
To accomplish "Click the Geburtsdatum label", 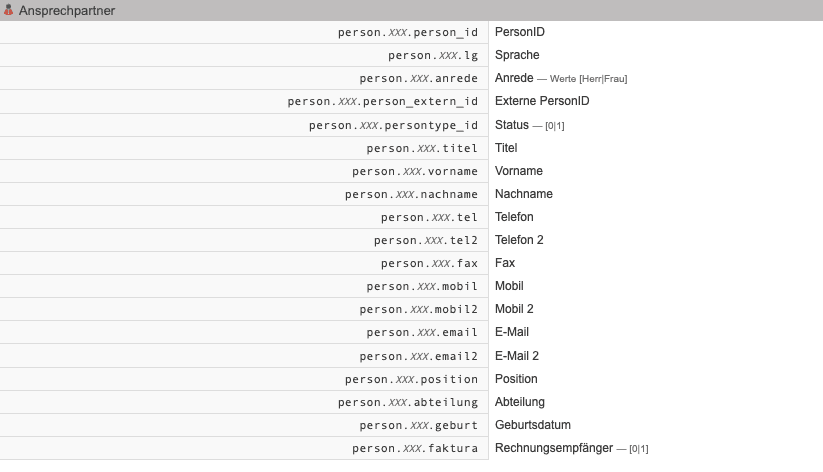I will pyautogui.click(x=533, y=425).
